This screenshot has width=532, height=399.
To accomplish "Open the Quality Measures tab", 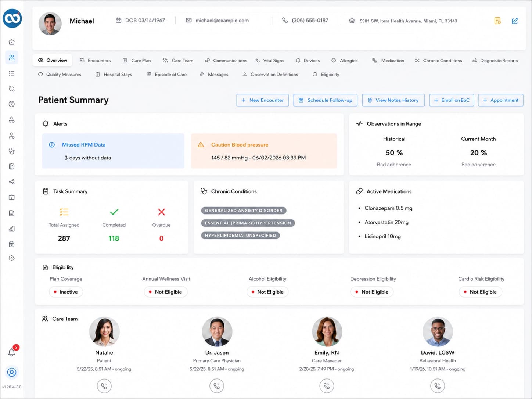I will 60,74.
